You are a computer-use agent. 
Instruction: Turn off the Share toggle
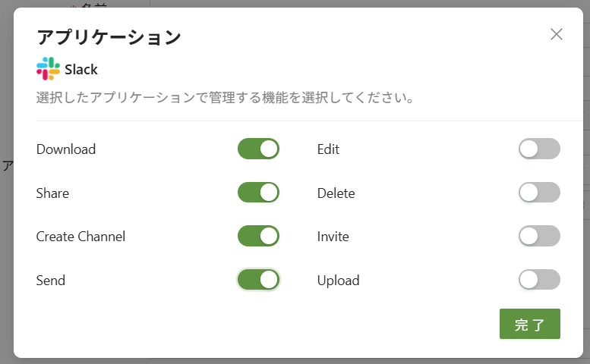point(258,193)
